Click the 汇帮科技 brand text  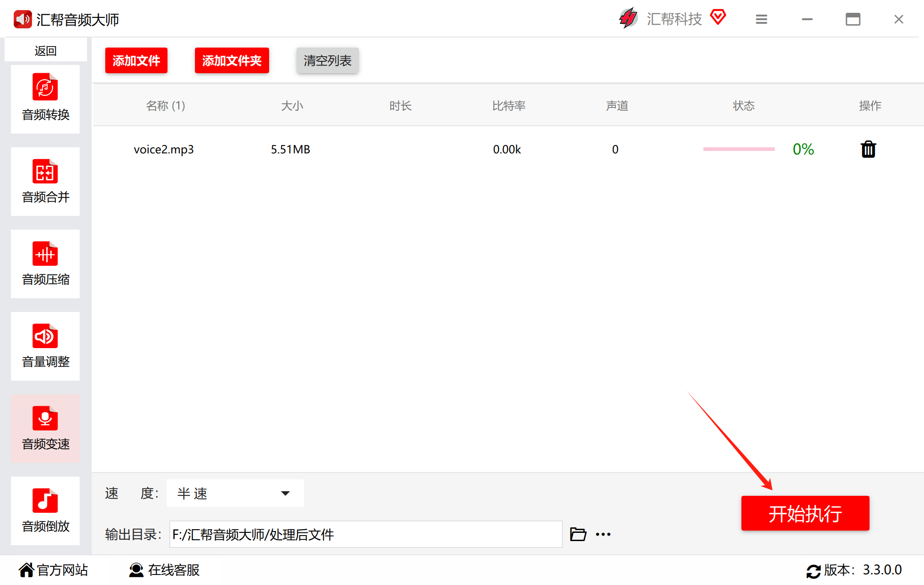click(674, 19)
